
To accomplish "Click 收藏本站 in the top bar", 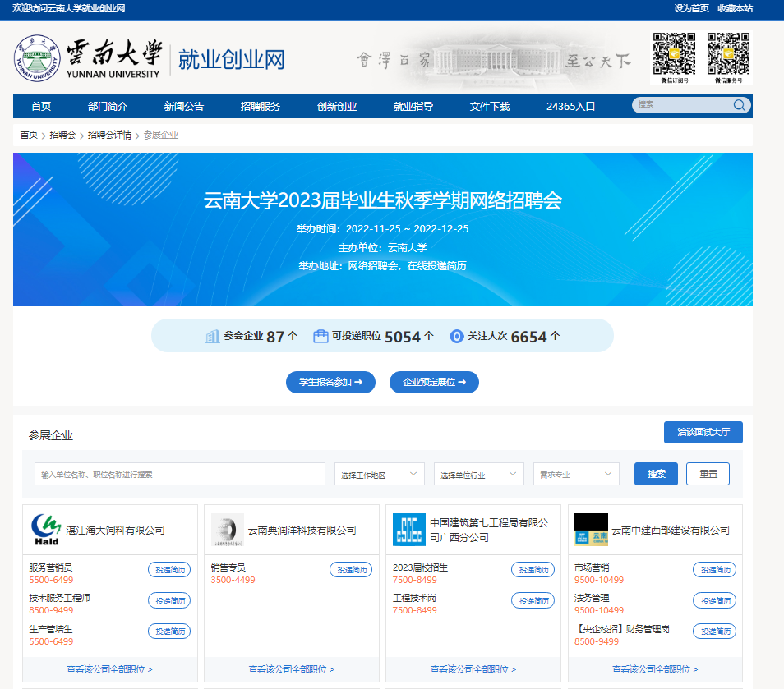I will pos(735,8).
